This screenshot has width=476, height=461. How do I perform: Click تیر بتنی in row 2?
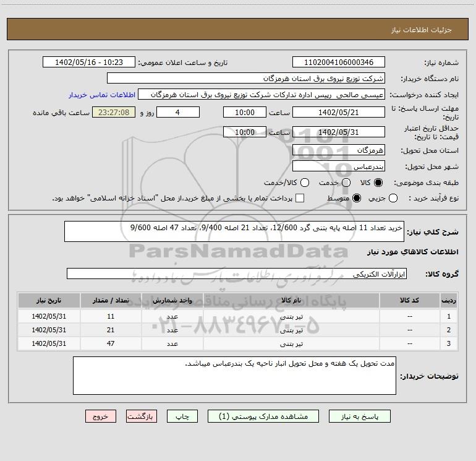coord(291,330)
